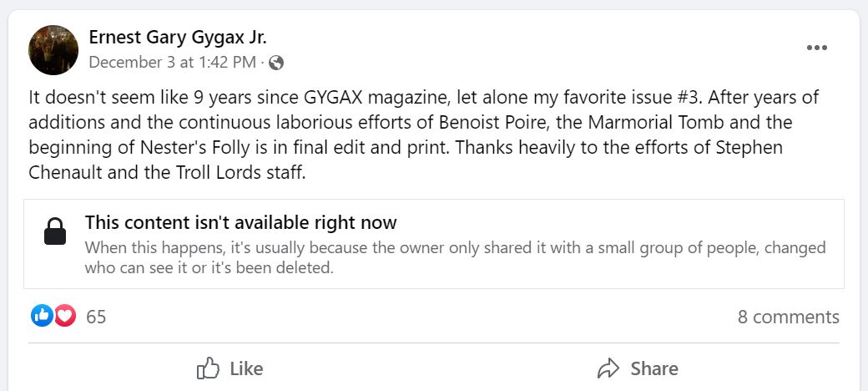Toggle Like on this post
This screenshot has width=868, height=391.
click(230, 368)
